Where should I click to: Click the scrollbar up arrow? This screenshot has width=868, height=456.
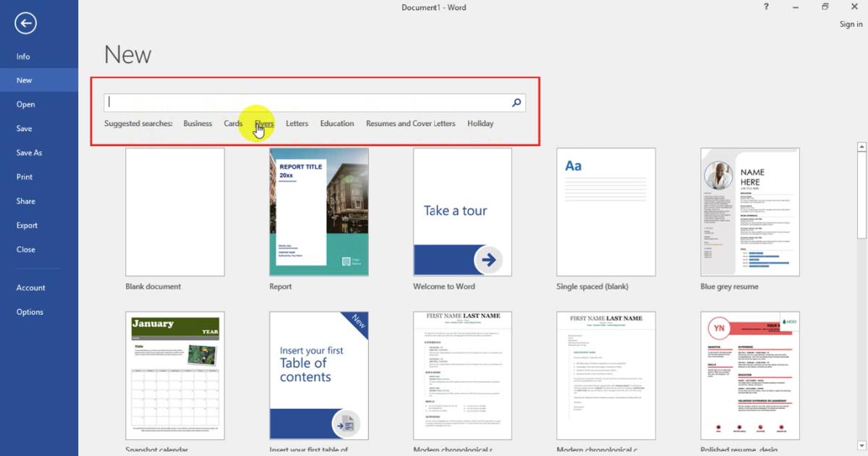(861, 146)
